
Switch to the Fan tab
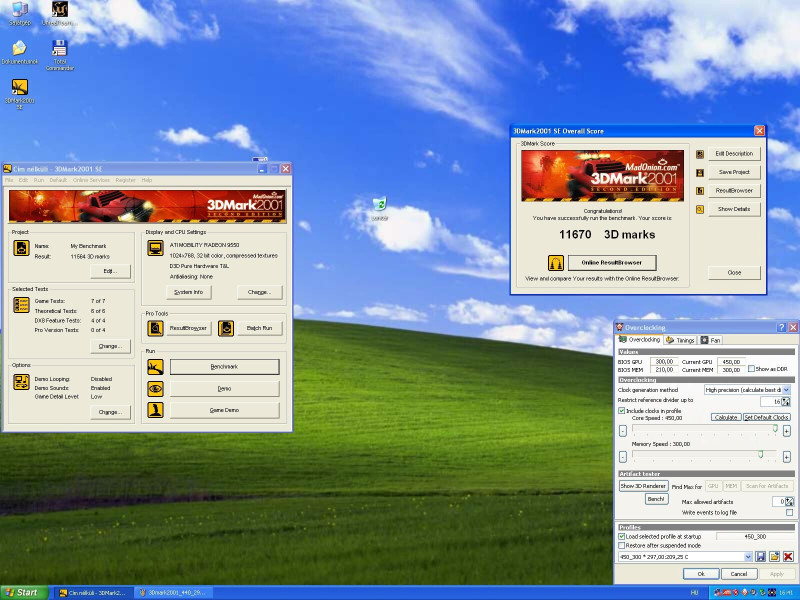(x=711, y=340)
